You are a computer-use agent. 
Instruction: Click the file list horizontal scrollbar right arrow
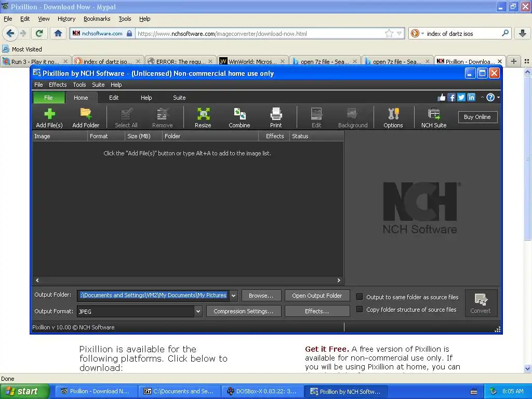click(x=339, y=280)
